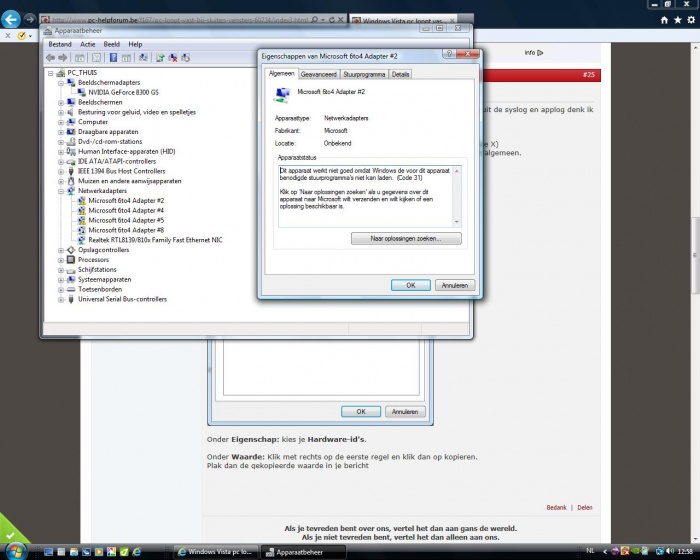Select Microsoft 6to4 Adapter #8
This screenshot has height=560, width=700.
tap(126, 230)
